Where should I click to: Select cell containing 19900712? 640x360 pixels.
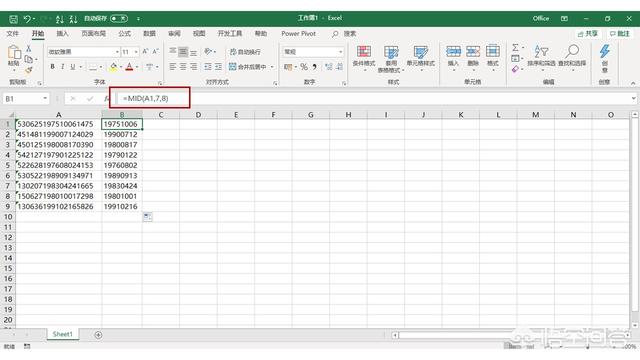pos(122,134)
